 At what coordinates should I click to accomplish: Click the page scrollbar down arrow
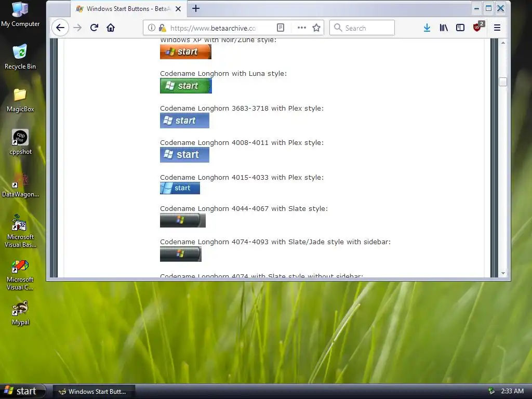point(503,273)
